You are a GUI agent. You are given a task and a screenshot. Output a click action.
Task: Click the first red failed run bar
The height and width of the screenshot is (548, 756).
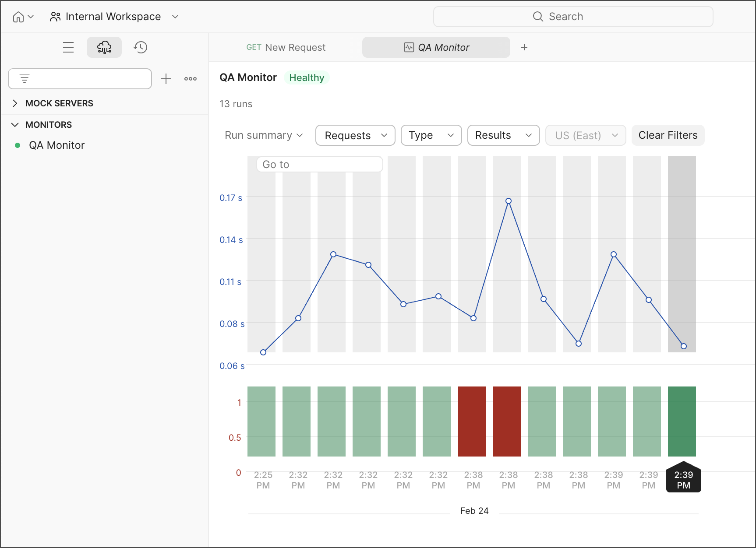471,421
